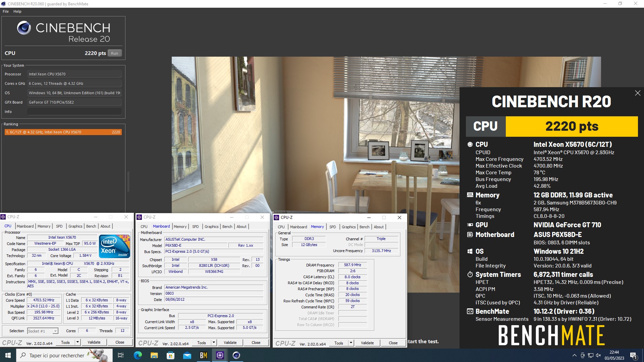The width and height of the screenshot is (644, 362).
Task: Show hidden system tray icons
Action: (574, 355)
